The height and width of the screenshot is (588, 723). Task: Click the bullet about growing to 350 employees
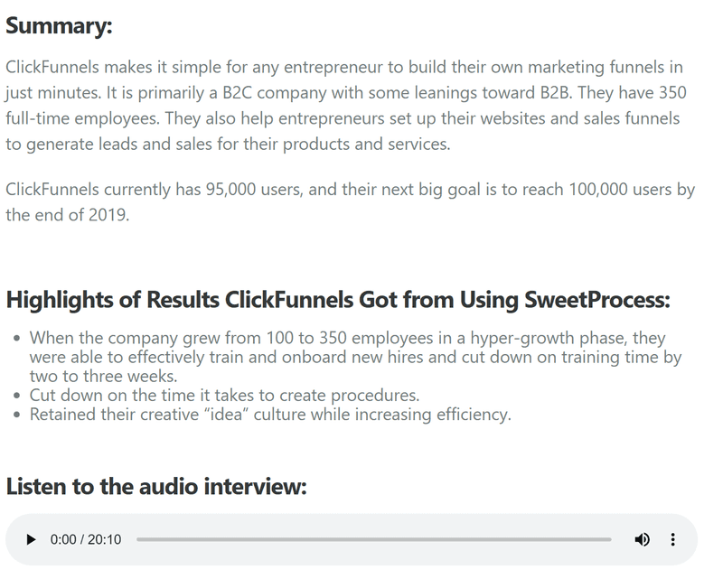355,357
